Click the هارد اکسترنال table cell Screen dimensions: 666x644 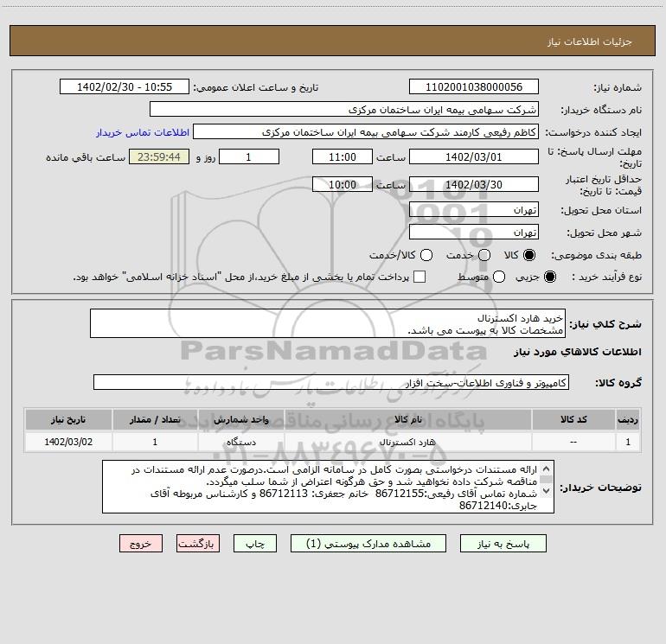407,442
